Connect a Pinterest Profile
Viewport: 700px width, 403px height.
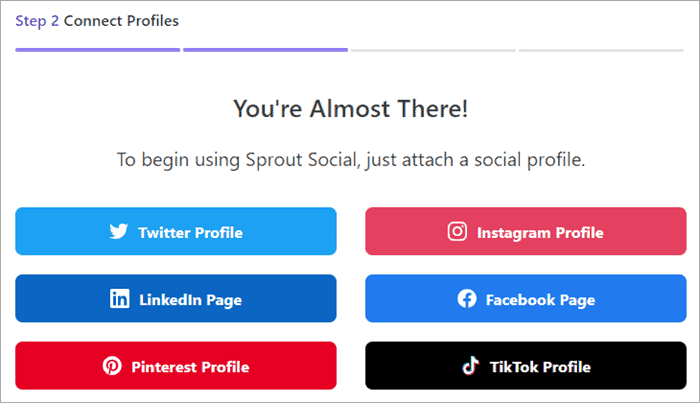[176, 366]
